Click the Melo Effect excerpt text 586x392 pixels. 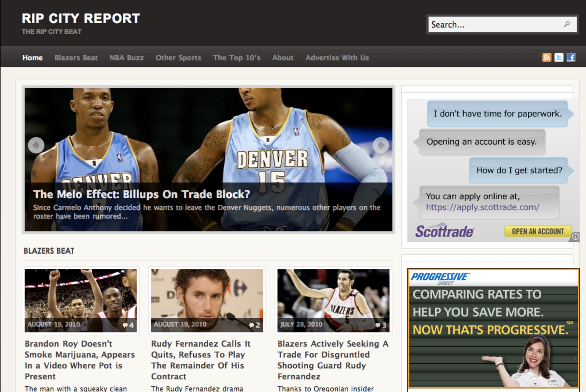tap(207, 212)
